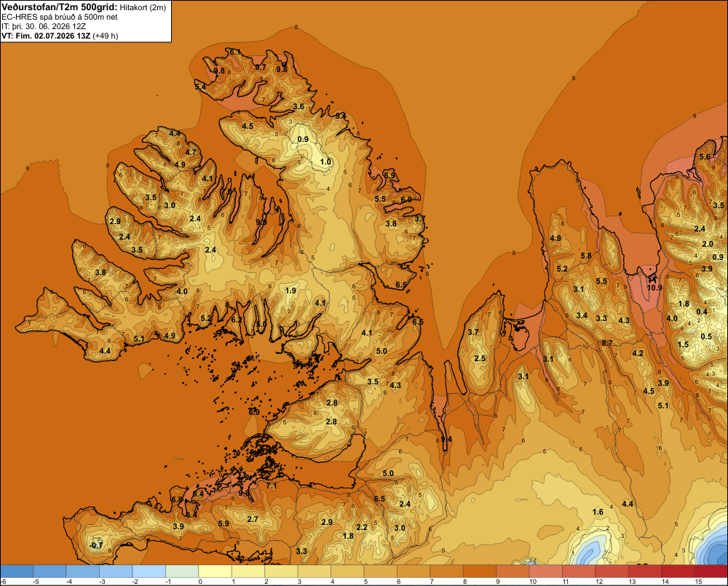Click the 0.9 temperature value on the glacier
Image resolution: width=728 pixels, height=586 pixels.
(x=303, y=139)
